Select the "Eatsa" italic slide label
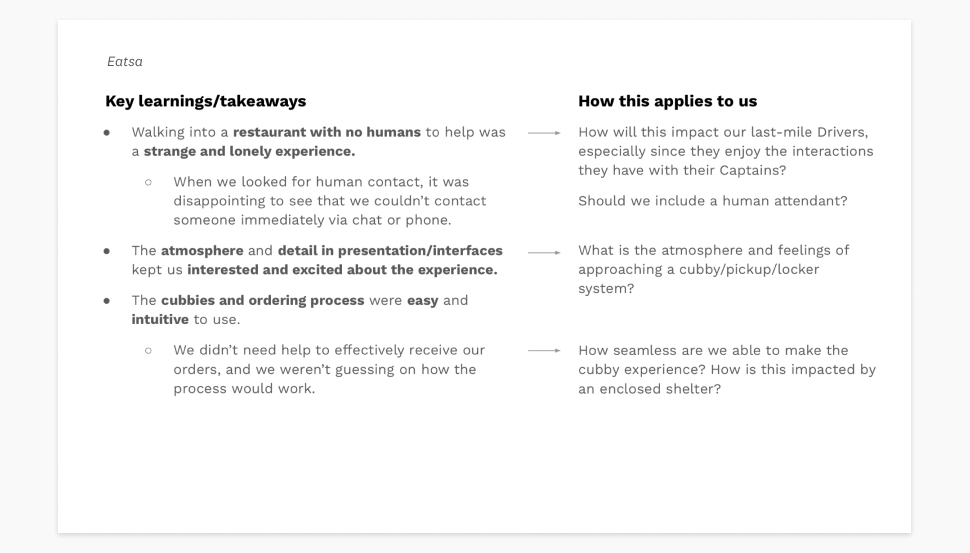The height and width of the screenshot is (553, 970). (x=125, y=62)
